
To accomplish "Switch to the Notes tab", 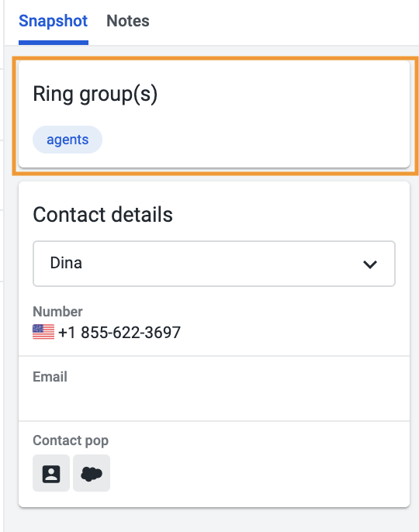I will click(128, 21).
